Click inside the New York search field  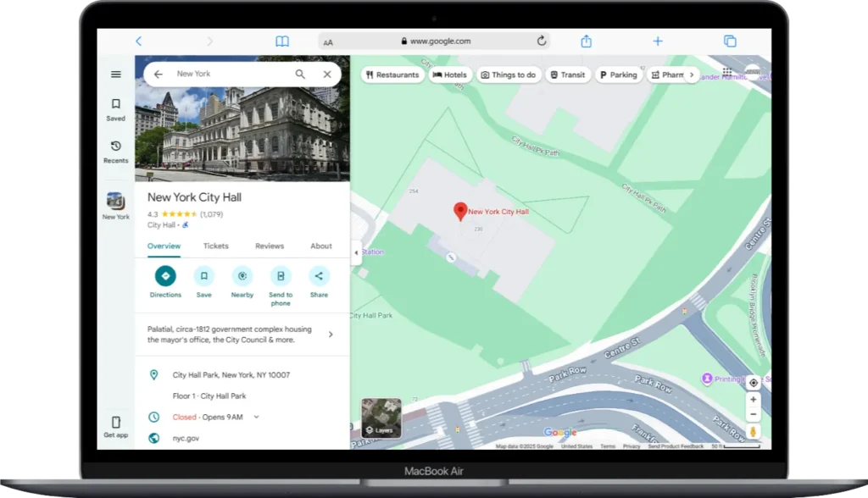220,74
